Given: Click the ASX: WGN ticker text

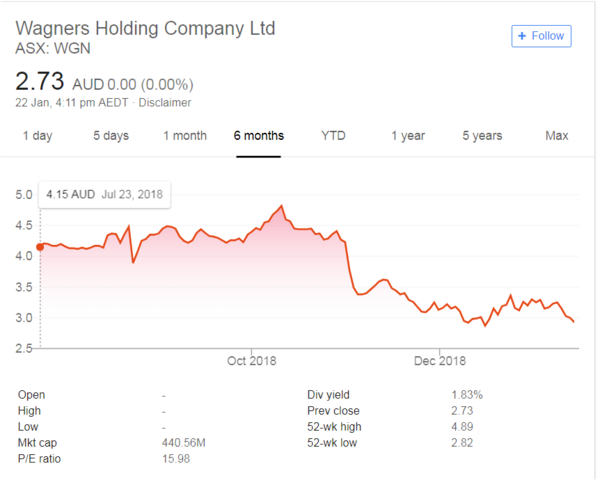Looking at the screenshot, I should click(x=50, y=47).
